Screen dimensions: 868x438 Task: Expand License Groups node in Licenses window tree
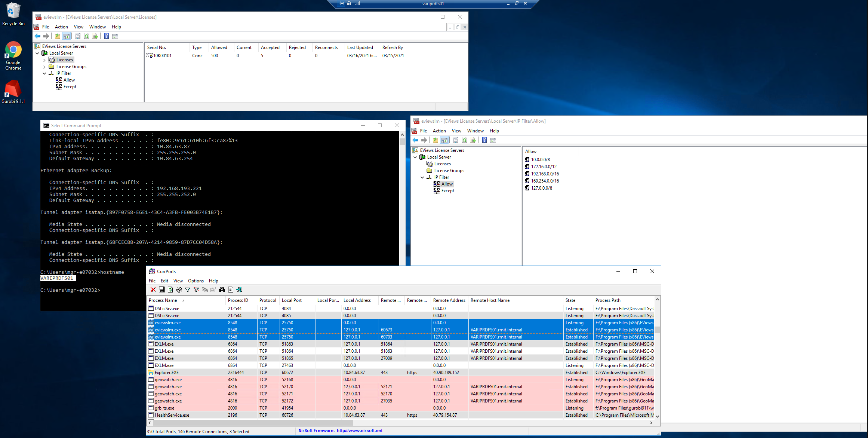pyautogui.click(x=44, y=67)
